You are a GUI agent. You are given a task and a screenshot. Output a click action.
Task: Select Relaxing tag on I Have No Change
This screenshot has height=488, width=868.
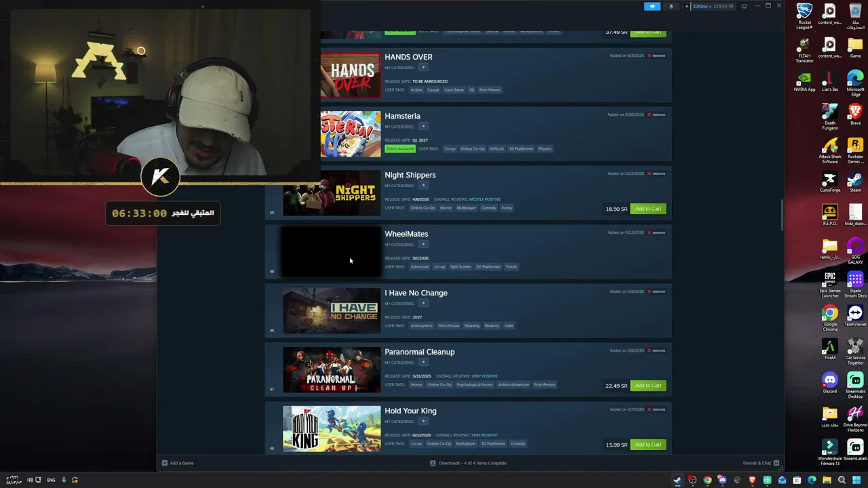472,326
